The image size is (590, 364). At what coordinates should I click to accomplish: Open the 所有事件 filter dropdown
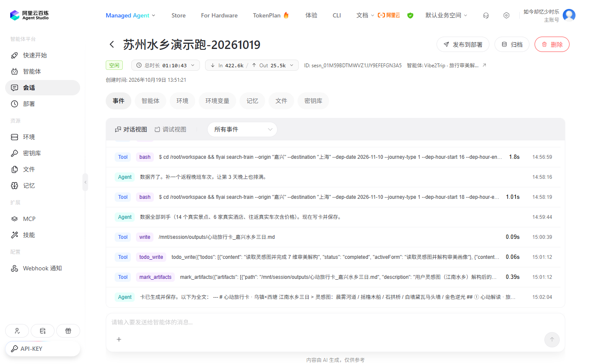point(242,129)
